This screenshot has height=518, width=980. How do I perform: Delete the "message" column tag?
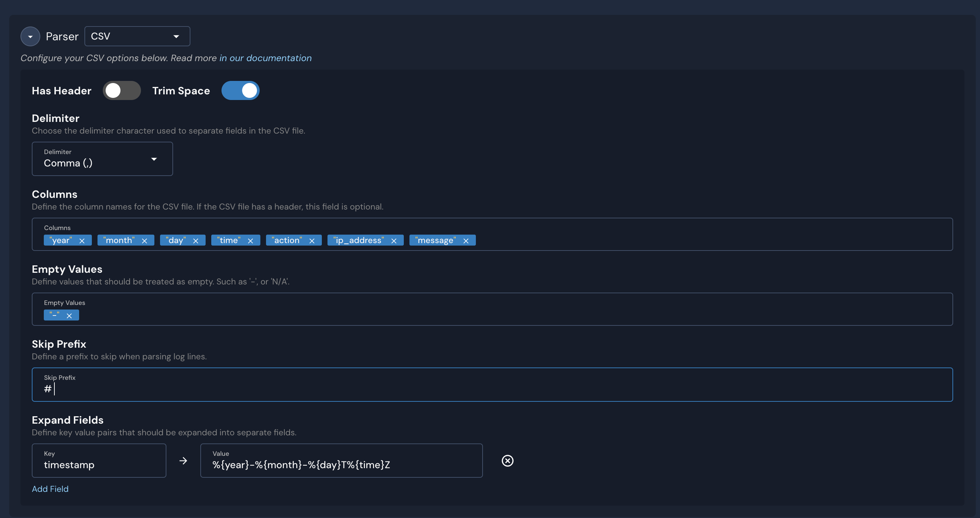pyautogui.click(x=466, y=241)
